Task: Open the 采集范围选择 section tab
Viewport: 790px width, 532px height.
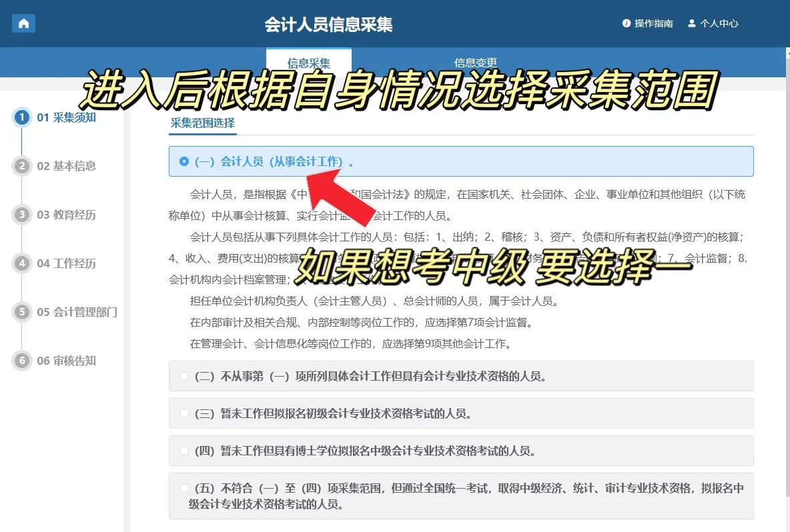Action: click(202, 123)
